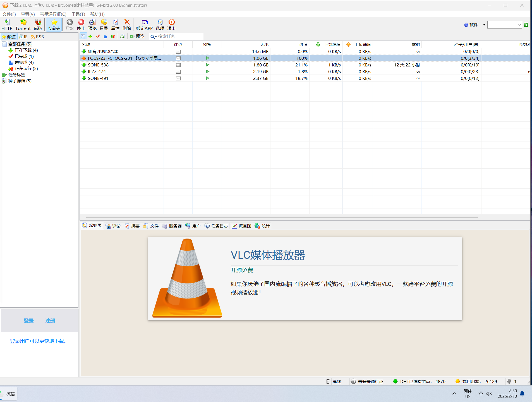
Task: Stop the selected task with 停止
Action: click(x=81, y=25)
